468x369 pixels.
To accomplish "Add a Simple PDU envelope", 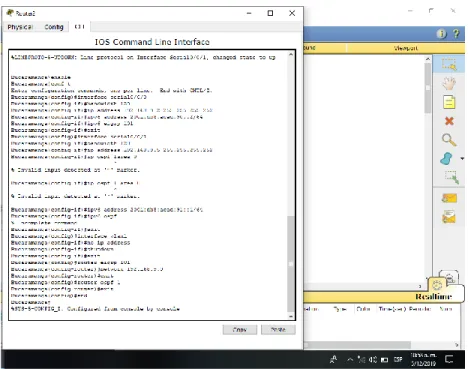I will point(449,198).
